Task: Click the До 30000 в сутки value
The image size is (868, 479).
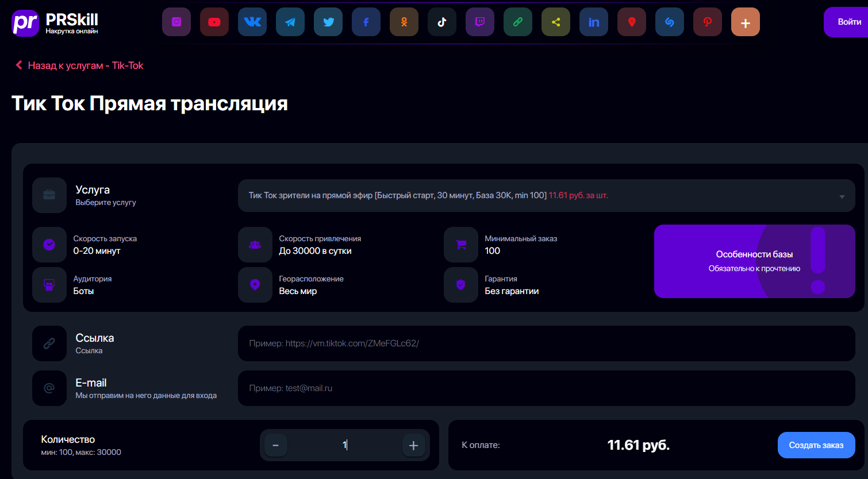Action: coord(315,251)
